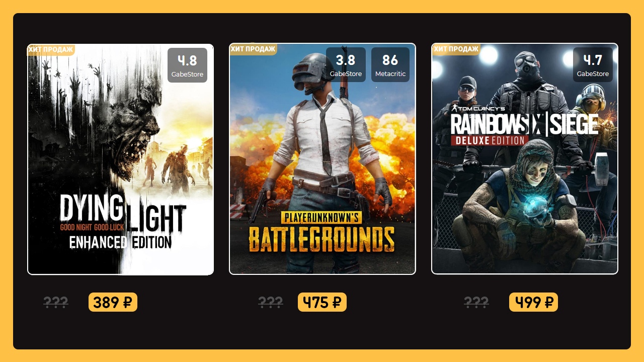Click the bestseller label on Rainbow Six
644x362 pixels.
click(456, 49)
